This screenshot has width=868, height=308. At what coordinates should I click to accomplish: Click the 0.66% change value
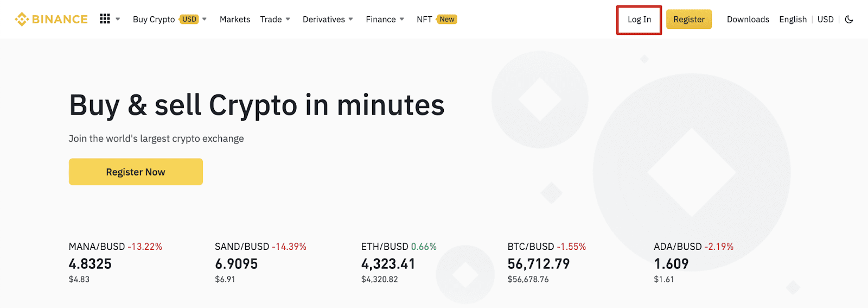(424, 247)
